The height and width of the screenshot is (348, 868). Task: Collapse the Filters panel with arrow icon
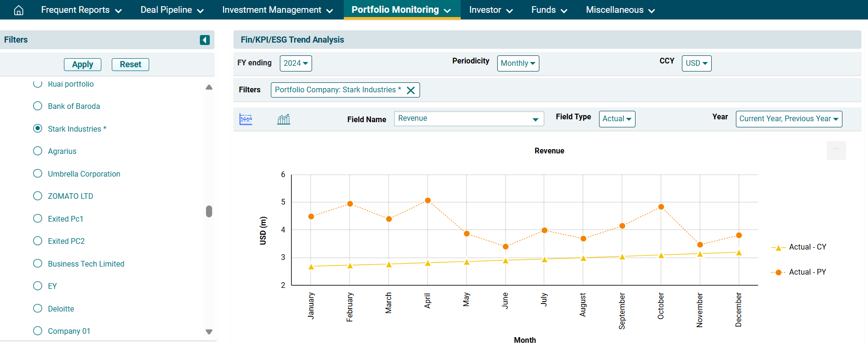(x=205, y=40)
